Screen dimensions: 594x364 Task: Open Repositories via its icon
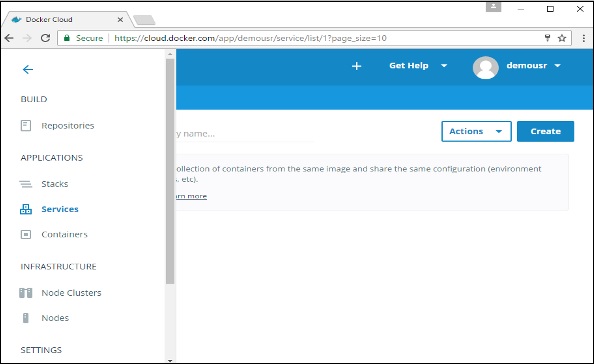tap(26, 126)
